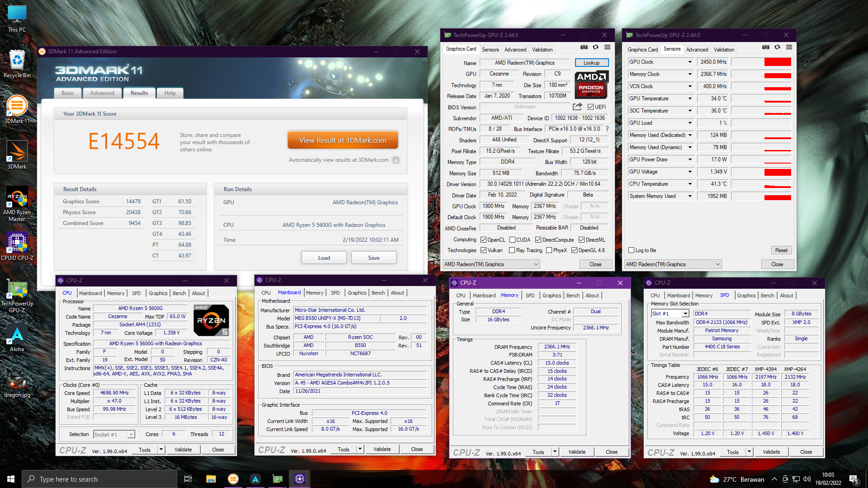
Task: Toggle automatically view results at 3DMark.com
Action: [396, 160]
